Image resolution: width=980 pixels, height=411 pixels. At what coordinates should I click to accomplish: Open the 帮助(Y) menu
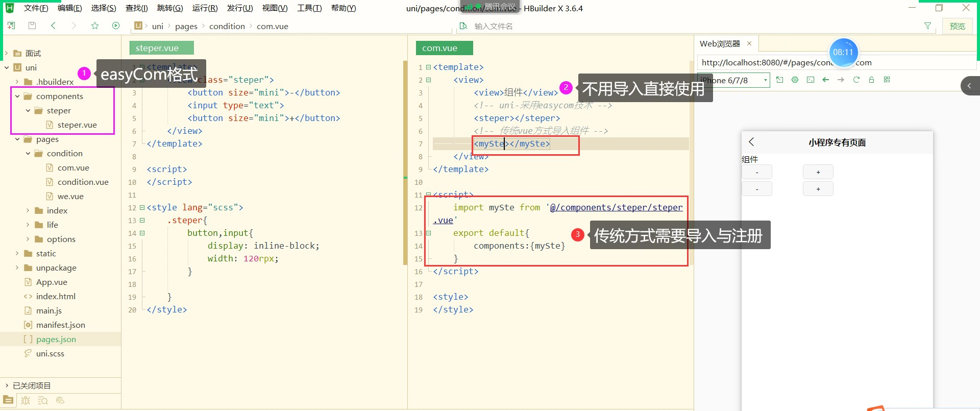[x=344, y=8]
